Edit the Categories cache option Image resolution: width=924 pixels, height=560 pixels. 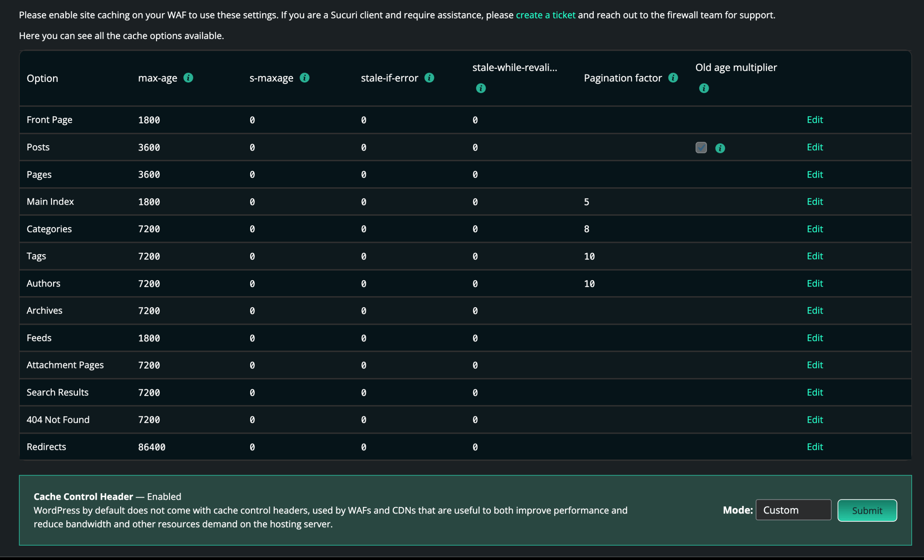pyautogui.click(x=815, y=229)
